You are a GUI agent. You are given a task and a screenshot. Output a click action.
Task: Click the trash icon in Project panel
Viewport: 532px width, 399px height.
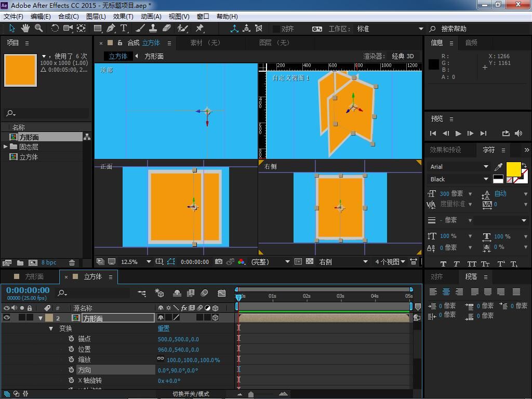tap(72, 263)
